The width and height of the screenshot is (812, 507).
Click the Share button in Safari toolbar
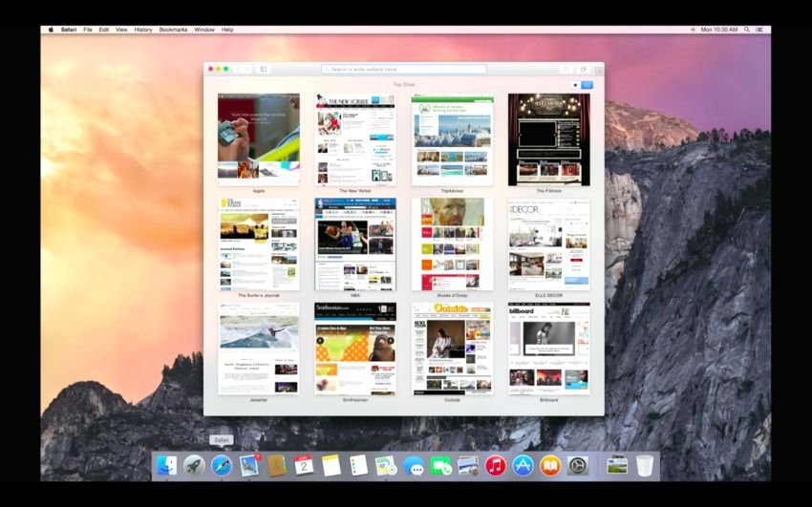(x=566, y=69)
